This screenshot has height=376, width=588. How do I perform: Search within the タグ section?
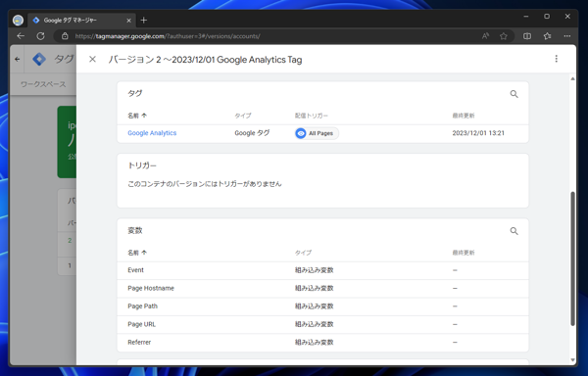[514, 94]
